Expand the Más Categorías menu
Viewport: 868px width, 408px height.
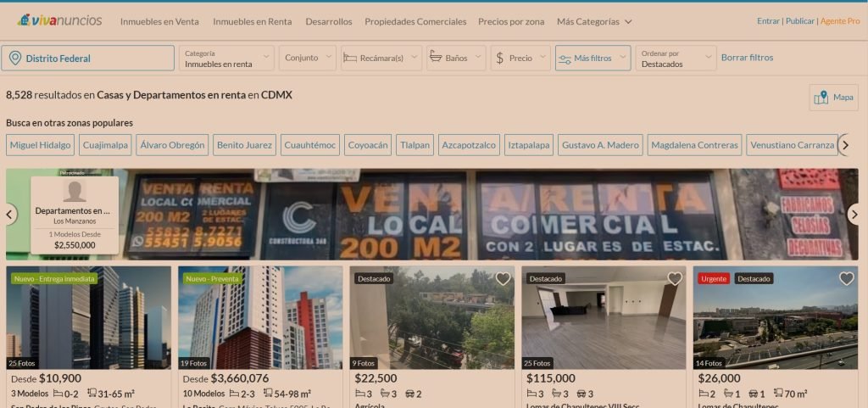[594, 21]
